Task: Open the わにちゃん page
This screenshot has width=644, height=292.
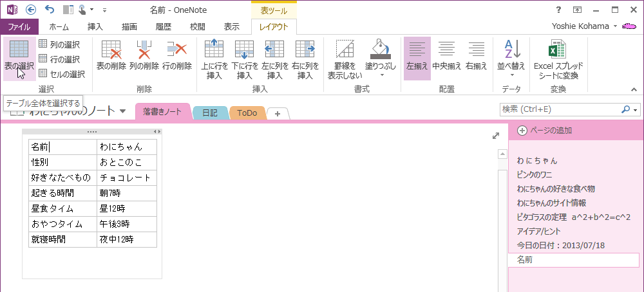Action: pyautogui.click(x=537, y=161)
